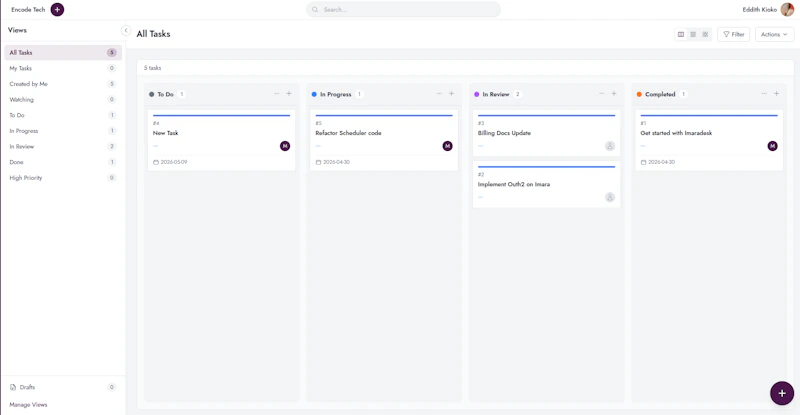The width and height of the screenshot is (800, 415).
Task: Click the Encode Tech workspace name
Action: tap(28, 10)
